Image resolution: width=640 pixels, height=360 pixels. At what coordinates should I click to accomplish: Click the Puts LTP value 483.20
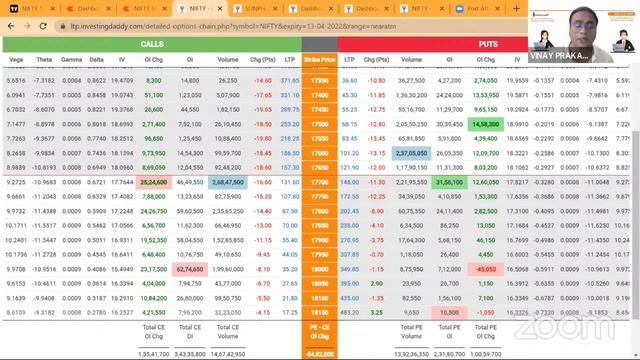coord(349,313)
